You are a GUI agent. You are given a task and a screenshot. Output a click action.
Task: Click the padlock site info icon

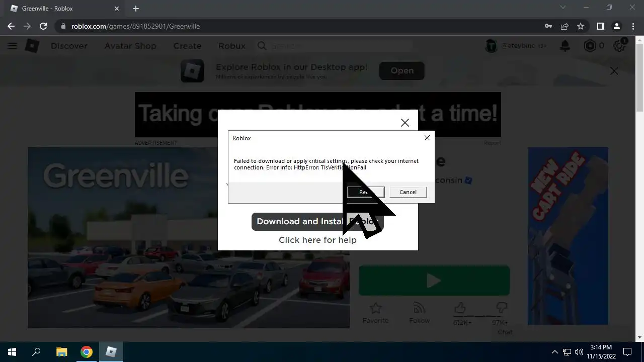coord(63,26)
